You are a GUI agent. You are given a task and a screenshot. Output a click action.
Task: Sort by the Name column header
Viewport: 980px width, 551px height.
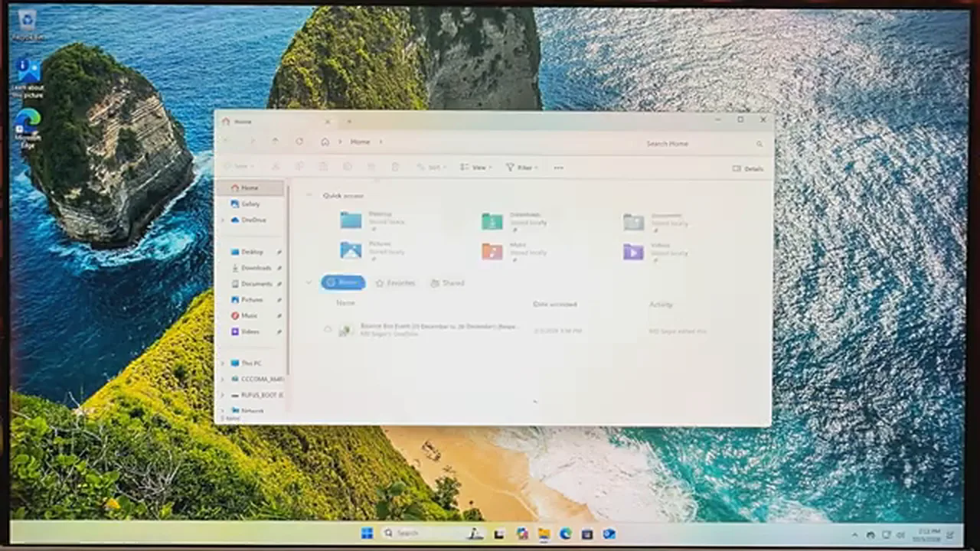pos(345,303)
